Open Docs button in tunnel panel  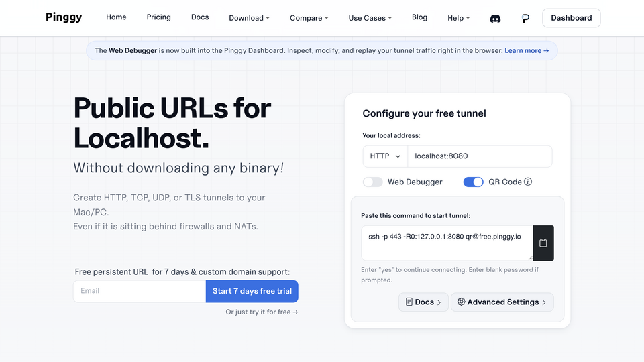pyautogui.click(x=423, y=302)
